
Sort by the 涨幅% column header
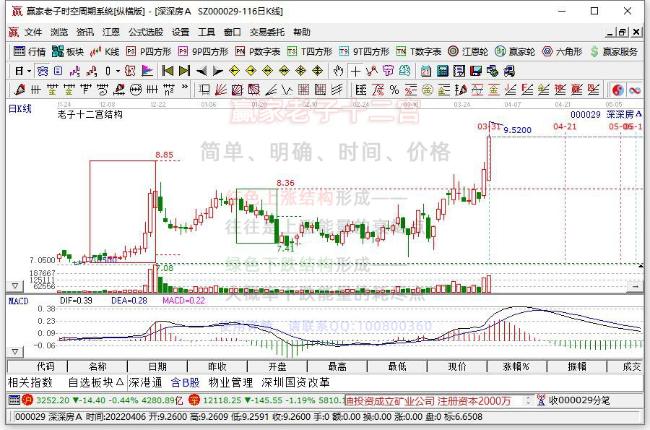(x=517, y=367)
